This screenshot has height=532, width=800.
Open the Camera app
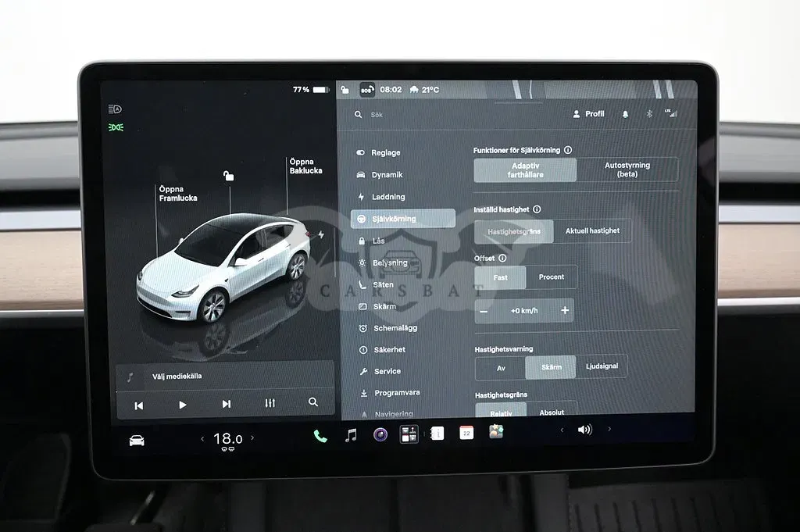pyautogui.click(x=380, y=434)
